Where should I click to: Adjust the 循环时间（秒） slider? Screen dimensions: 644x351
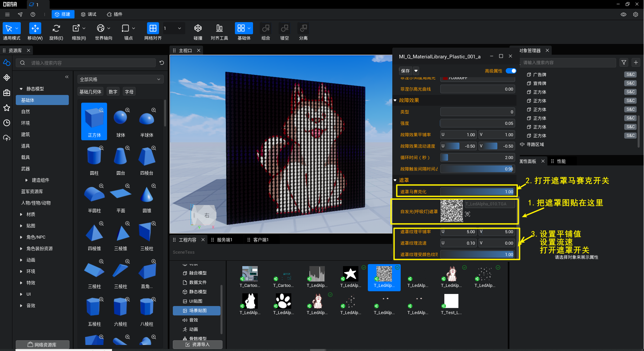point(478,157)
